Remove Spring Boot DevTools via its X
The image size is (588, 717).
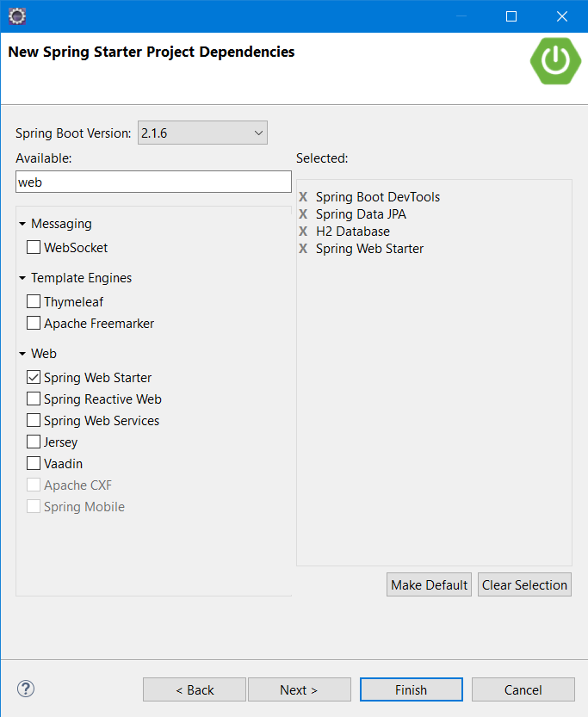click(x=303, y=197)
